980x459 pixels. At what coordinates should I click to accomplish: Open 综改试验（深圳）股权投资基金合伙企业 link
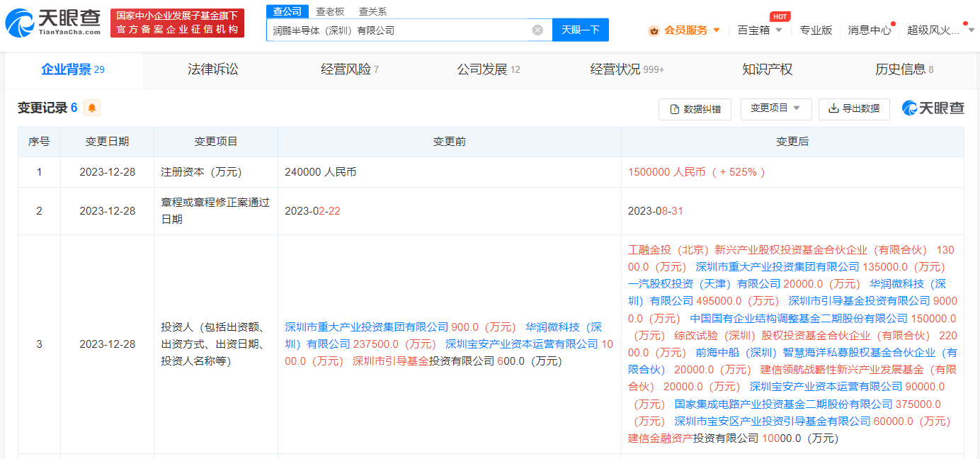coord(802,336)
